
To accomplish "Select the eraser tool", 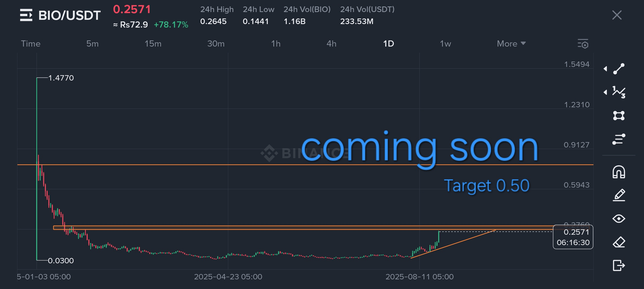I will (x=619, y=242).
